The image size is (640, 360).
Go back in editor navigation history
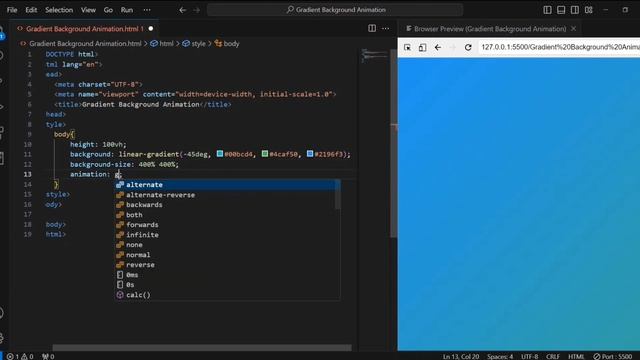(182, 10)
